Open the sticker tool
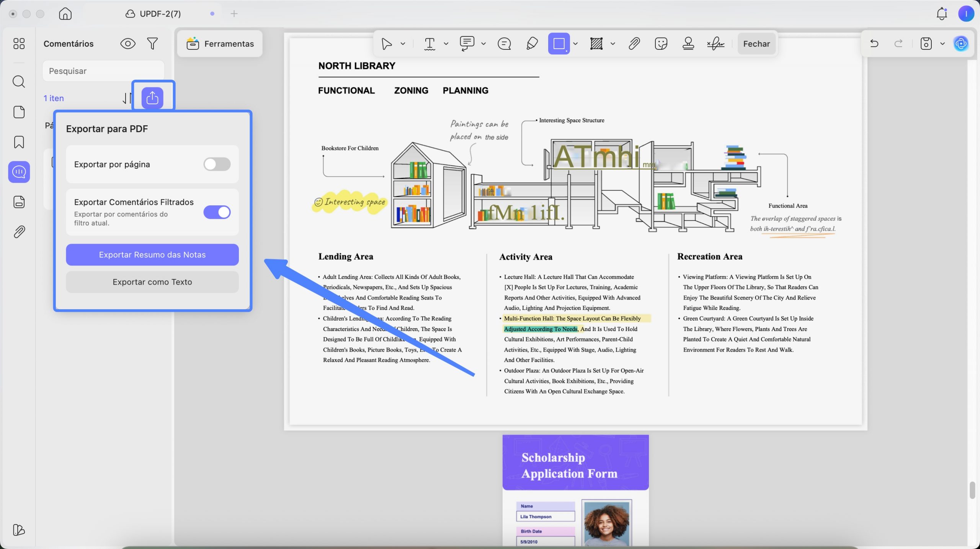 [661, 44]
